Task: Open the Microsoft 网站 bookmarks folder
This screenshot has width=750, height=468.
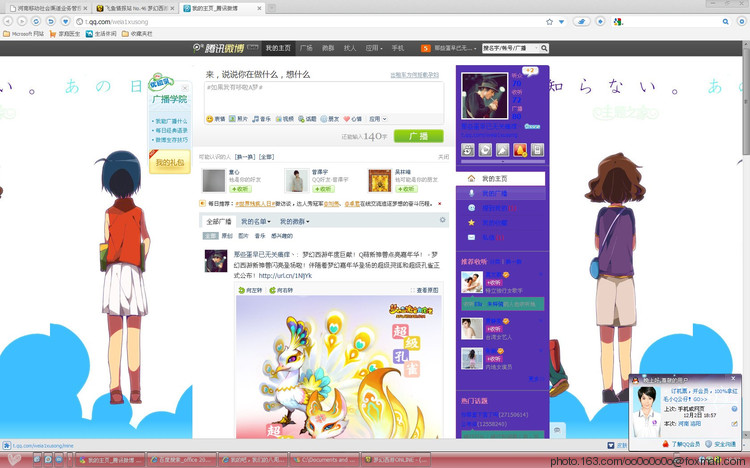Action: click(x=23, y=34)
